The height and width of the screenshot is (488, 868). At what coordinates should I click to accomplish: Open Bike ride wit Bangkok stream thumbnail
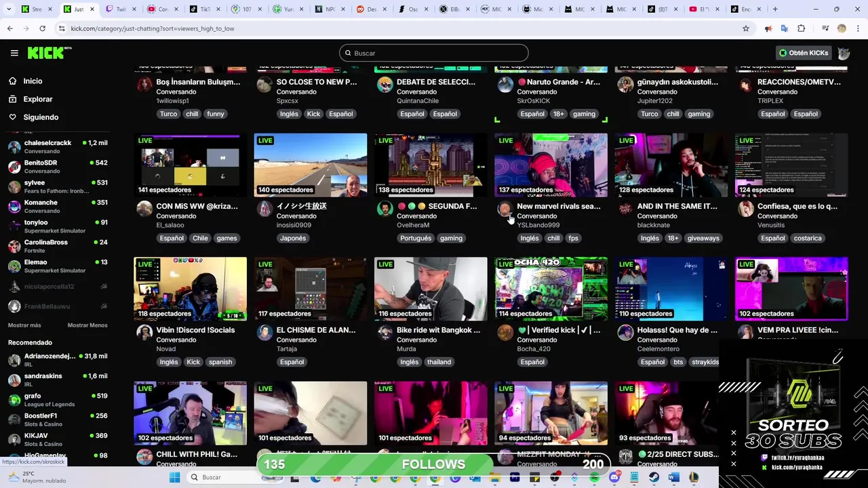[x=431, y=289]
